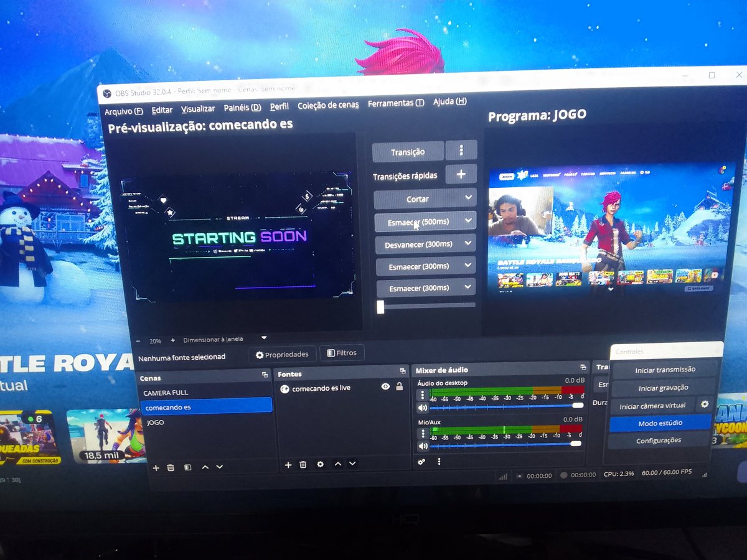Open the Visualizar menu
Viewport: 747px width, 560px height.
198,109
